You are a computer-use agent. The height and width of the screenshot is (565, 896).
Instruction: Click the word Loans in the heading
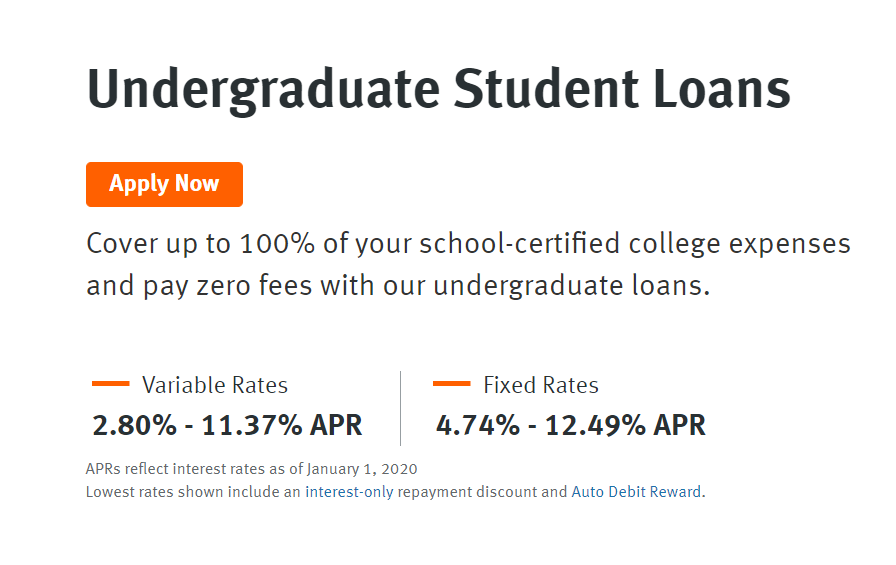[722, 89]
